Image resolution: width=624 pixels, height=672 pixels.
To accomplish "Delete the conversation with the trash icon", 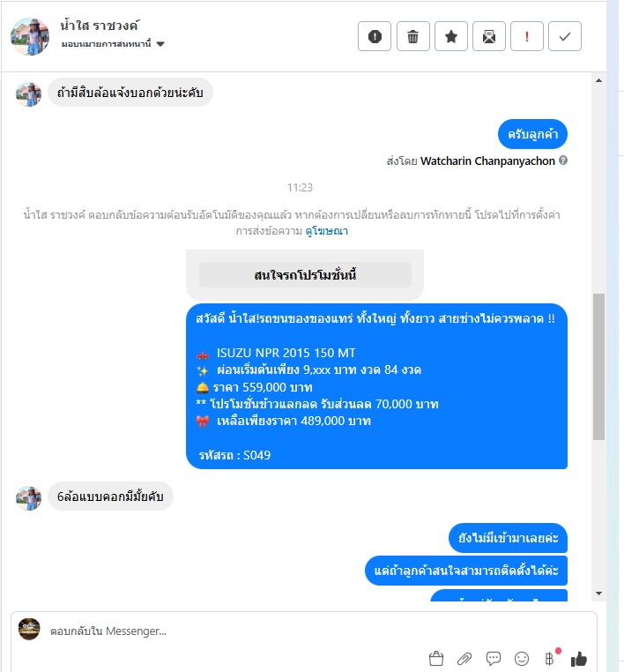I will 412,36.
